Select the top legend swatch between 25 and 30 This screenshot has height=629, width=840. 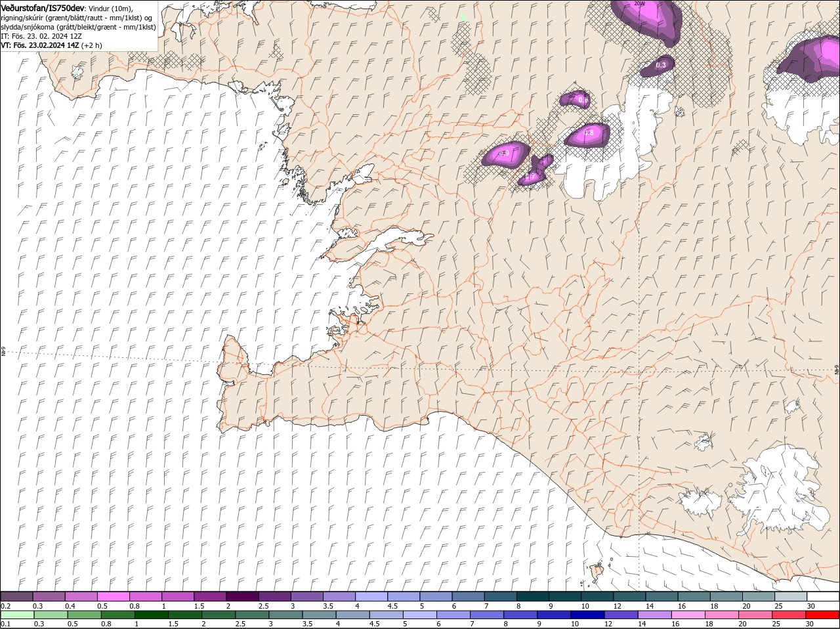coord(791,597)
